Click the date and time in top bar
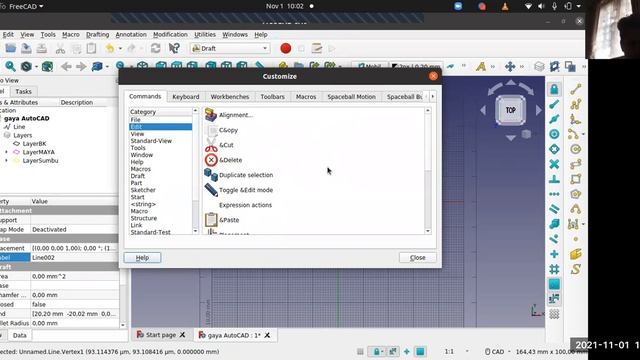Viewport: 640px width, 360px height. coord(284,6)
